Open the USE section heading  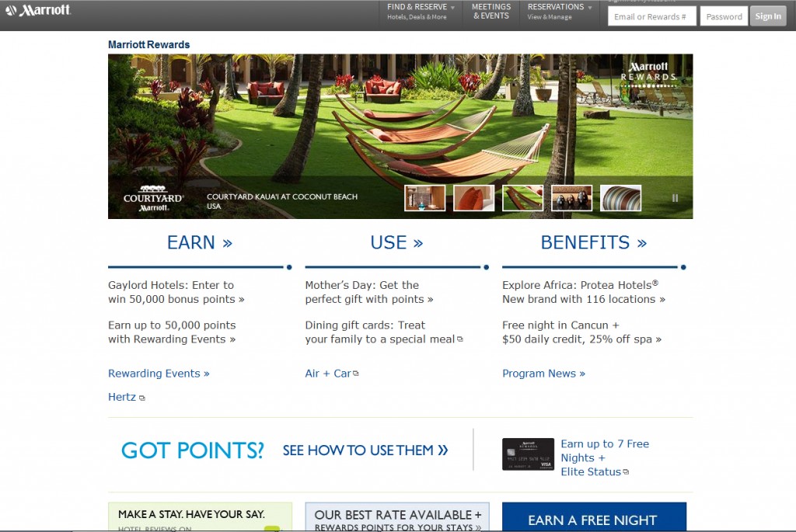click(396, 242)
